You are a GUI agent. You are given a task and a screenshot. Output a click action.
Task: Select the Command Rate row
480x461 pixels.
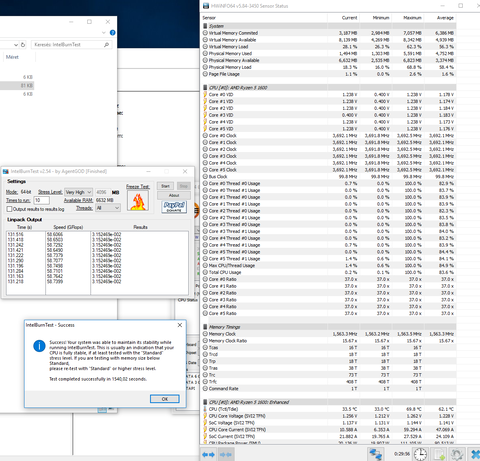tap(328, 389)
